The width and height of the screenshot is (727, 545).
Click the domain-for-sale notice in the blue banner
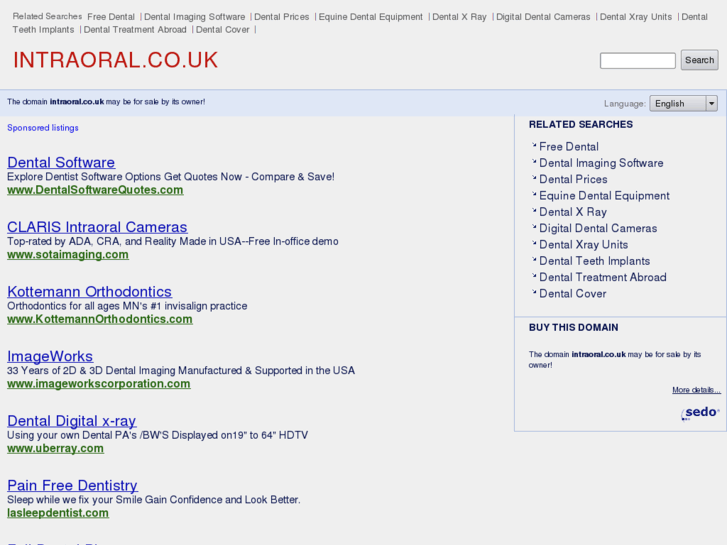click(106, 102)
